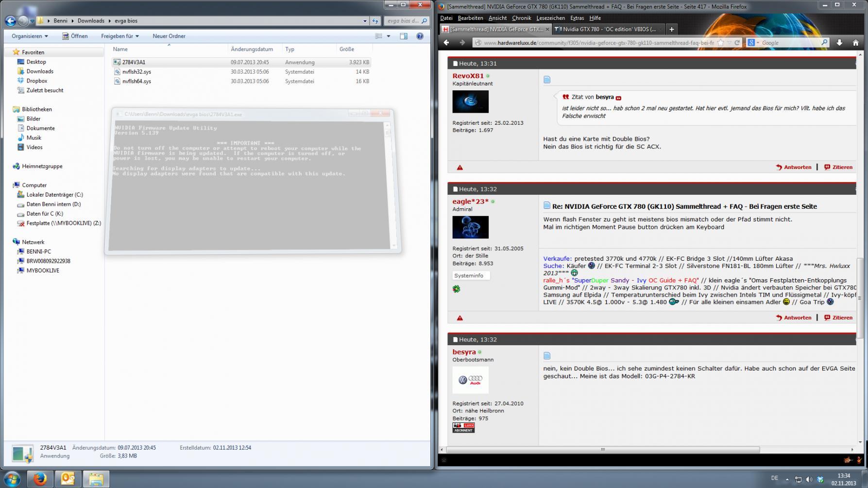Screen dimensions: 868x488
Task: Expand Downloads breadcrumb arrow in address bar
Action: pyautogui.click(x=110, y=21)
